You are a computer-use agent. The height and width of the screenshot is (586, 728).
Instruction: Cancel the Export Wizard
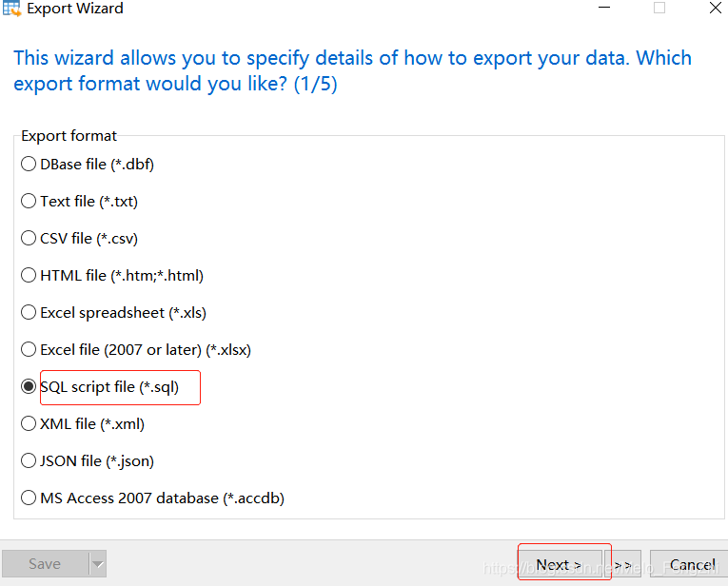coord(689,564)
